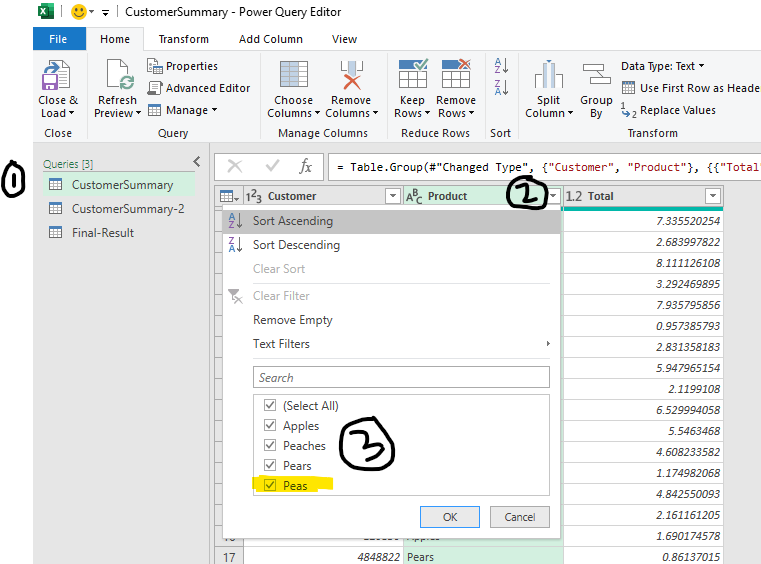Select the CustomerSummary-2 query
This screenshot has width=761, height=564.
(x=119, y=209)
